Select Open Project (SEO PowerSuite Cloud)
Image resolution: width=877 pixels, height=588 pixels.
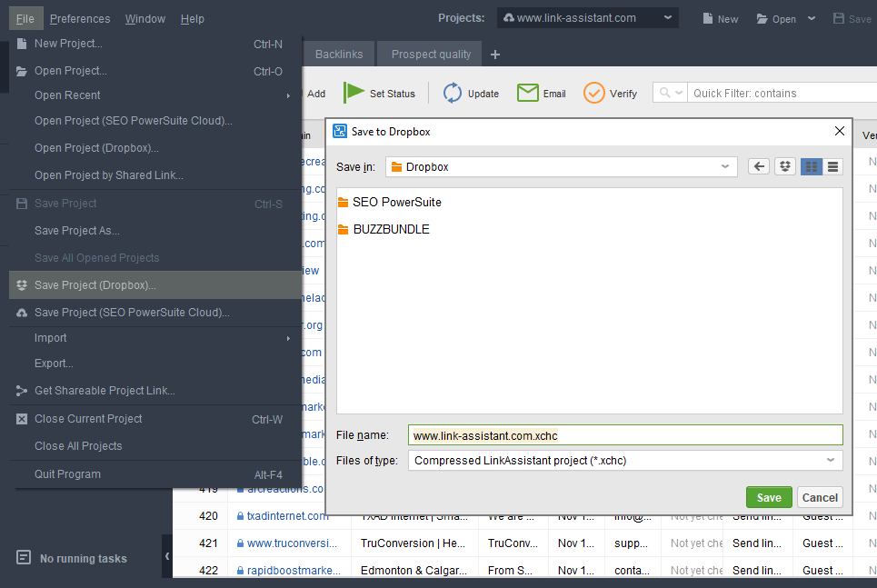[155, 121]
